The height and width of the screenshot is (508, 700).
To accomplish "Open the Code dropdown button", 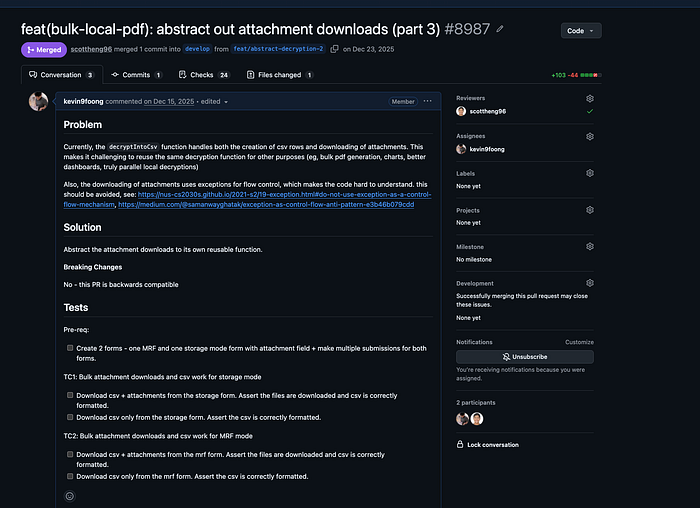I will point(581,31).
